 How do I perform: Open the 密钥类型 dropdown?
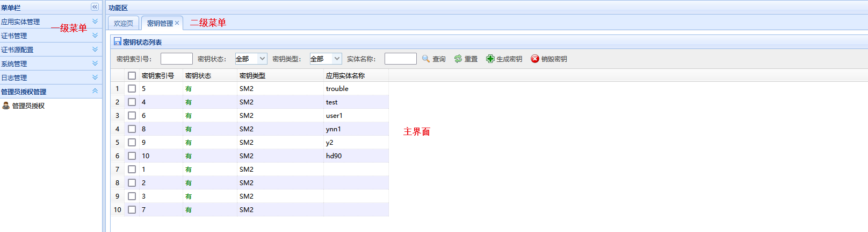click(x=337, y=59)
